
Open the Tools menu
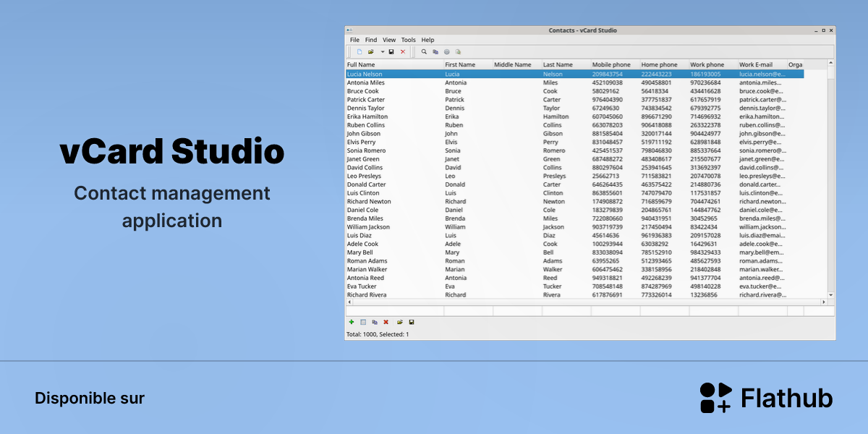click(x=409, y=40)
